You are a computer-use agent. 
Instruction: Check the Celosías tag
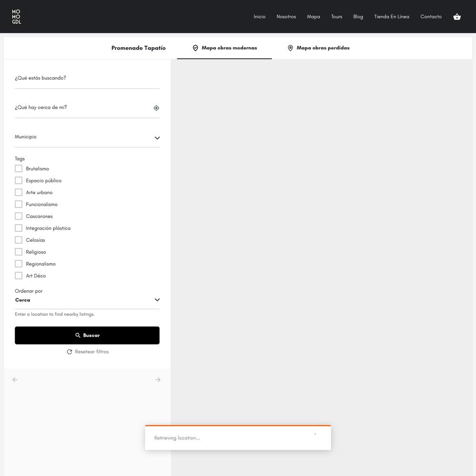click(19, 240)
